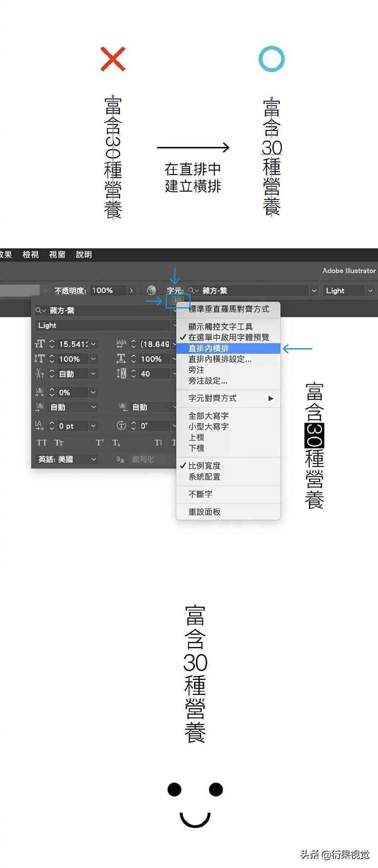Choose 系統配置 menu item

pos(228,477)
